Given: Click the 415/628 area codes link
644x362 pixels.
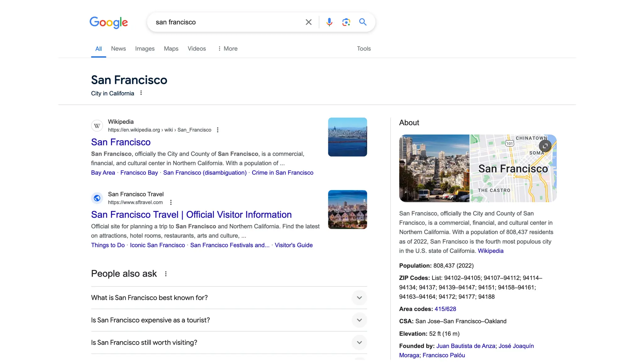Looking at the screenshot, I should tap(445, 309).
